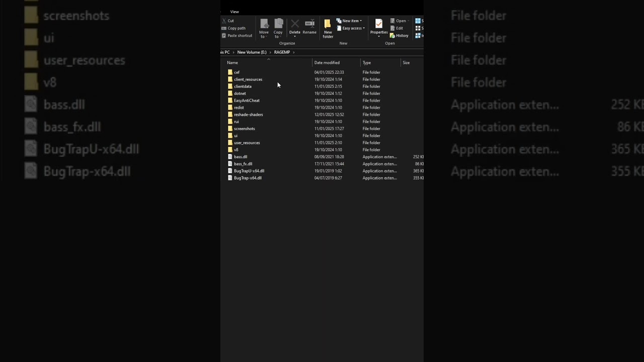Click the Delete button in Organize group
Screen dimensions: 644x362
tap(295, 28)
